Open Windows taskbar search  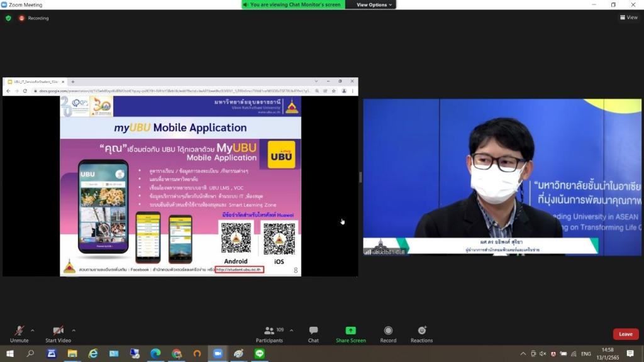point(30,353)
